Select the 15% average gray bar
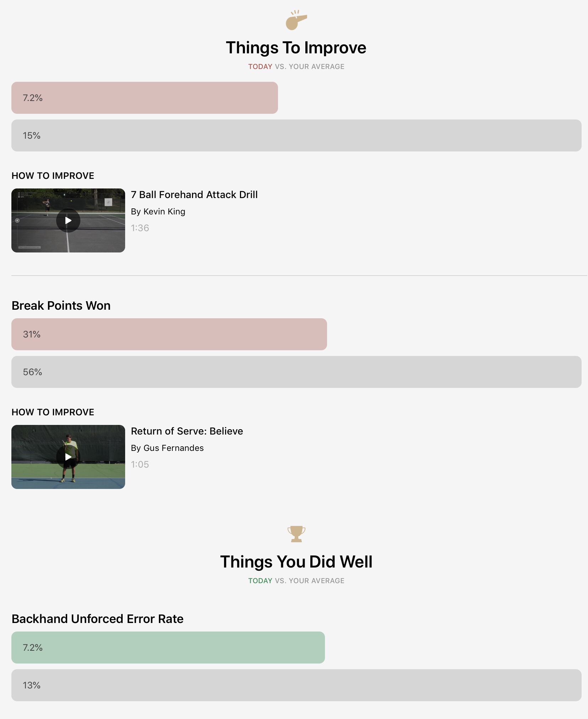 (x=296, y=135)
